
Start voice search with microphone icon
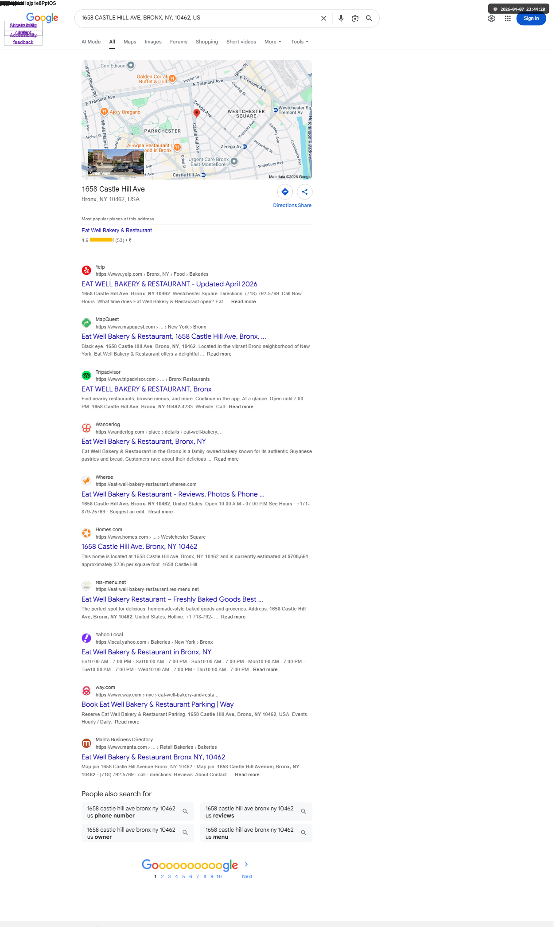(341, 19)
